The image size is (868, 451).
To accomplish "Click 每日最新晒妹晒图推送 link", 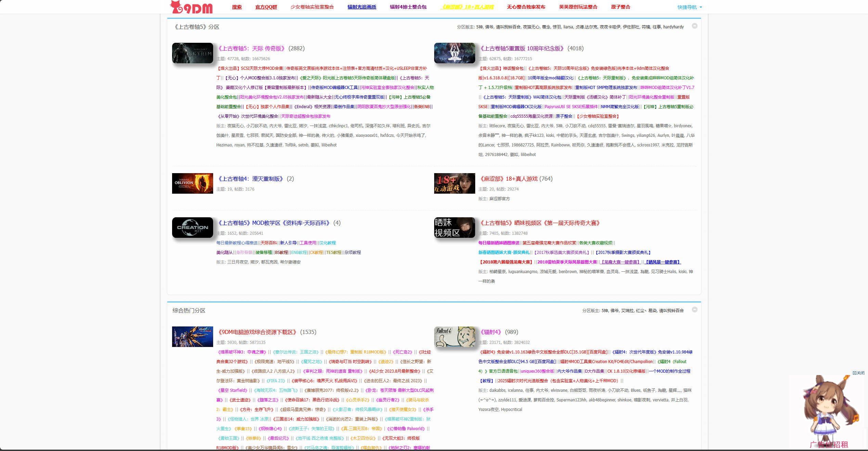I will pos(499,243).
